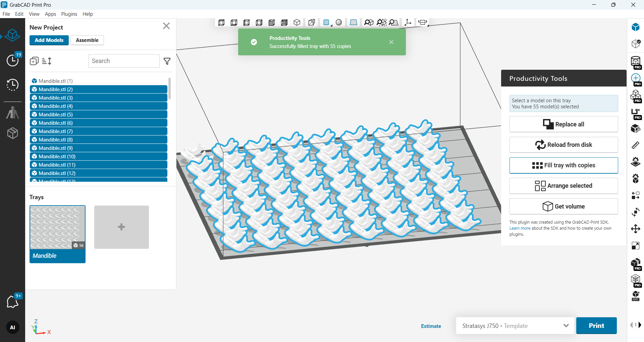Toggle perspective tray view icon
The image size is (644, 342).
353,22
